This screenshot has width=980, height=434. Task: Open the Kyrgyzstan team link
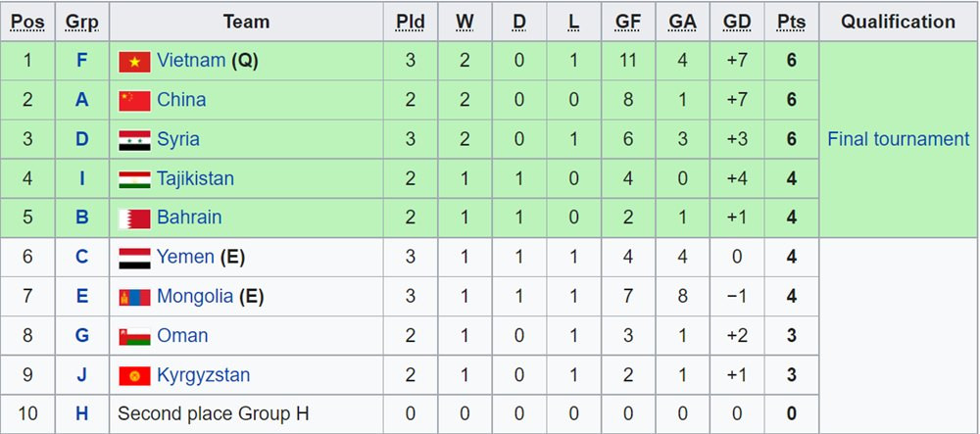click(203, 375)
